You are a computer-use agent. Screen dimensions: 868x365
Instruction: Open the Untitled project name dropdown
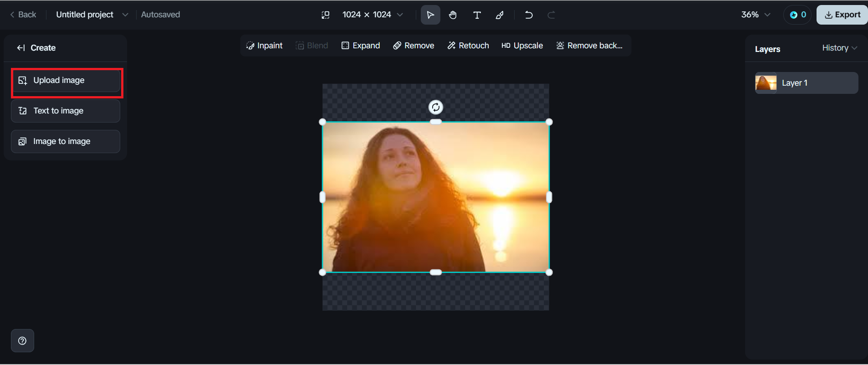[92, 15]
